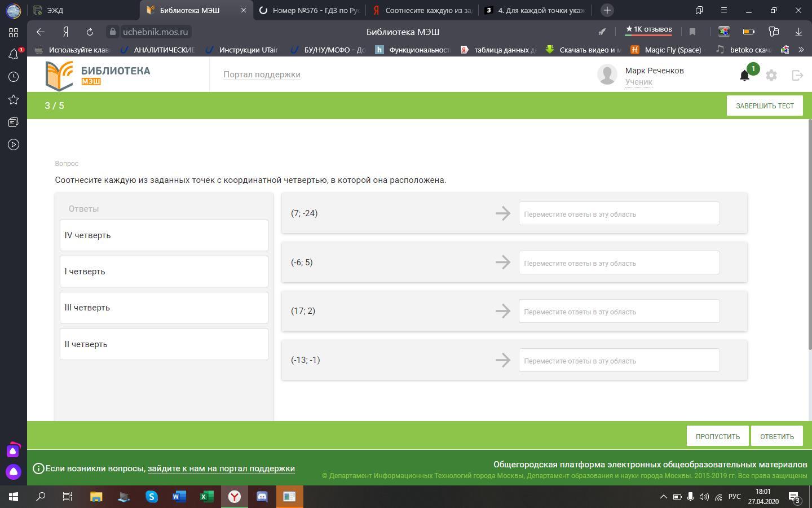The height and width of the screenshot is (508, 812).
Task: Click the Alice assistant icon in sidebar
Action: [14, 471]
